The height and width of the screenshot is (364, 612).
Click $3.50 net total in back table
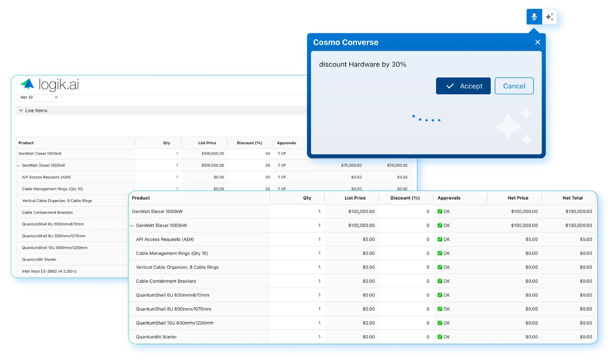coord(402,177)
